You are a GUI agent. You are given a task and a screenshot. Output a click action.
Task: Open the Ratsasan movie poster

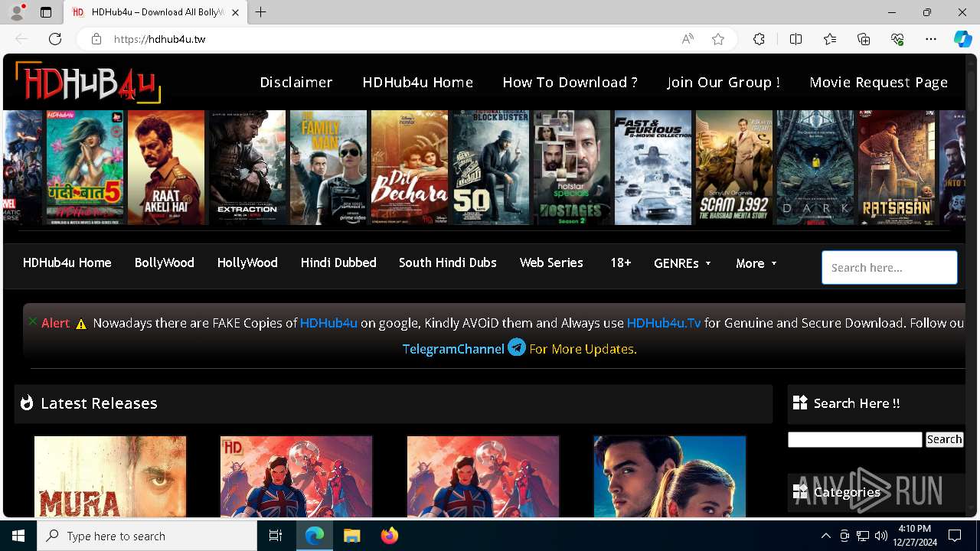tap(897, 168)
